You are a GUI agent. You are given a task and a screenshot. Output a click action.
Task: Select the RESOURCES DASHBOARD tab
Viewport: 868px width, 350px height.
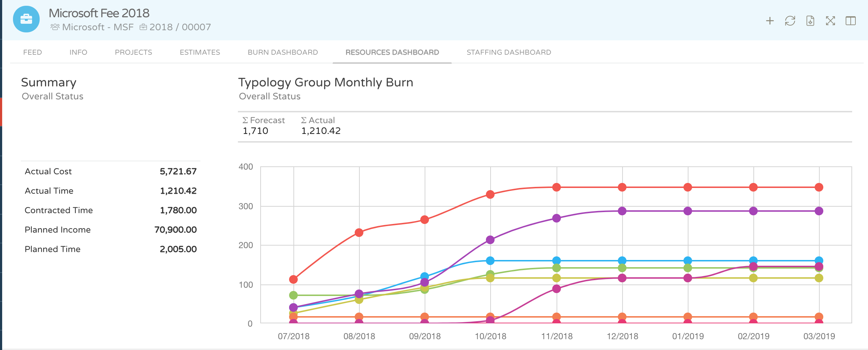coord(392,52)
